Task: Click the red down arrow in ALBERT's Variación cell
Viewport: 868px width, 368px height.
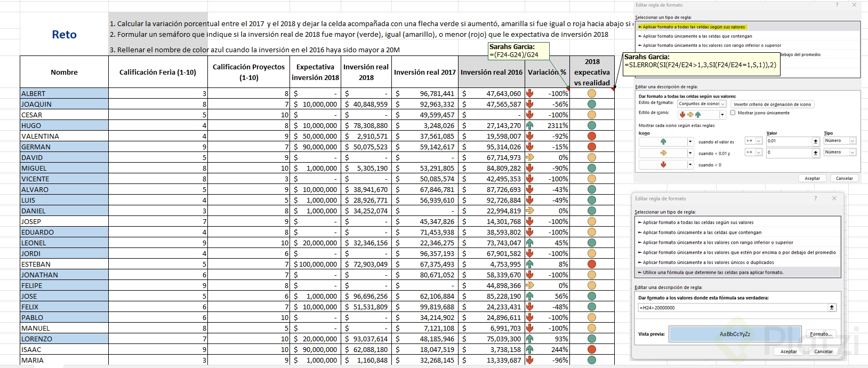Action: coord(530,93)
